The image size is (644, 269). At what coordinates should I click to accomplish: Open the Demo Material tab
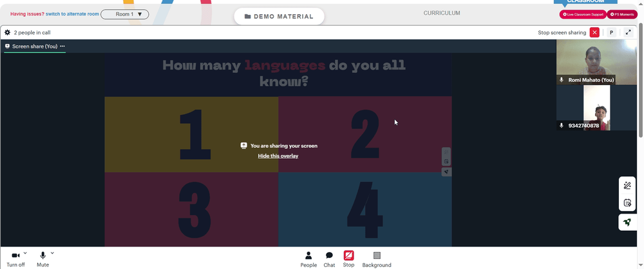[x=279, y=17]
